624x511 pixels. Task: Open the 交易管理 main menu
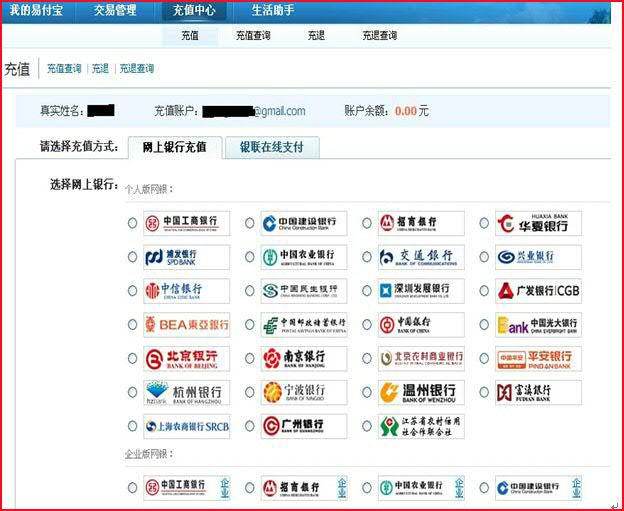[115, 10]
